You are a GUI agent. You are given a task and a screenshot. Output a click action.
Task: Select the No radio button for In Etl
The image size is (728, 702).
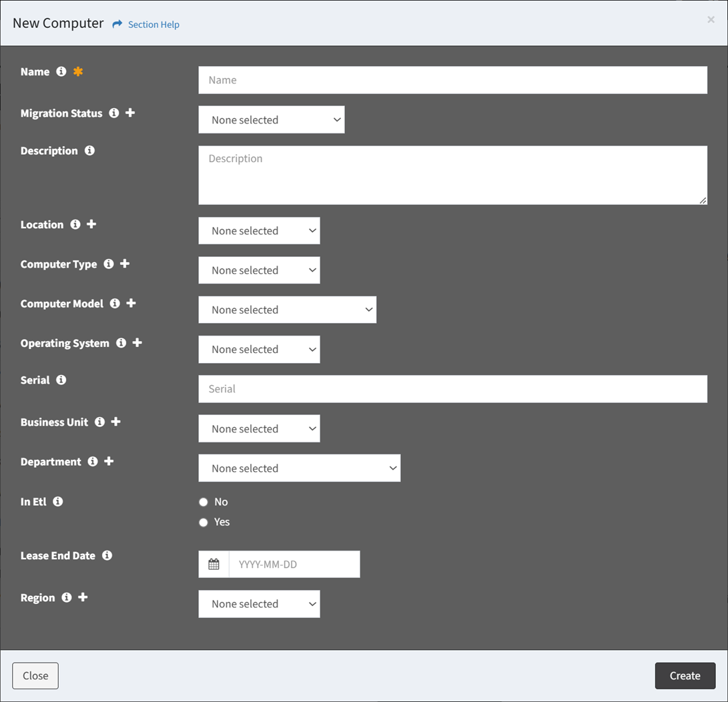coord(204,502)
